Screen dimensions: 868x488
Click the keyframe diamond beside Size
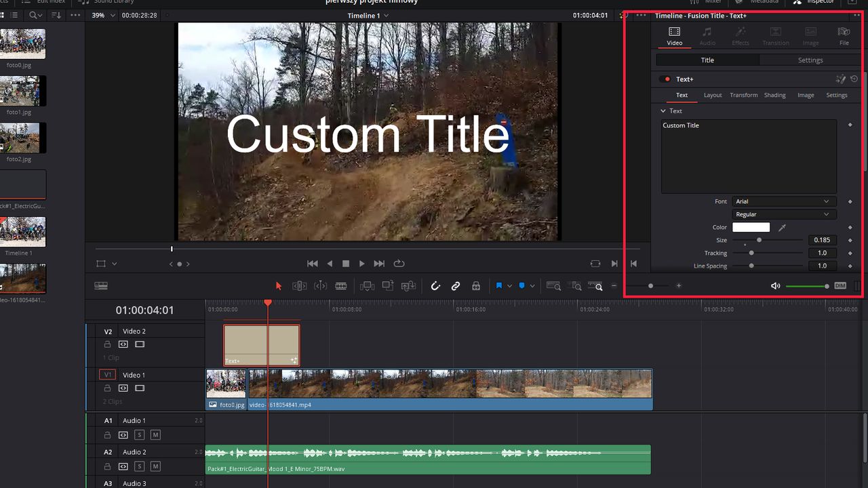point(850,239)
